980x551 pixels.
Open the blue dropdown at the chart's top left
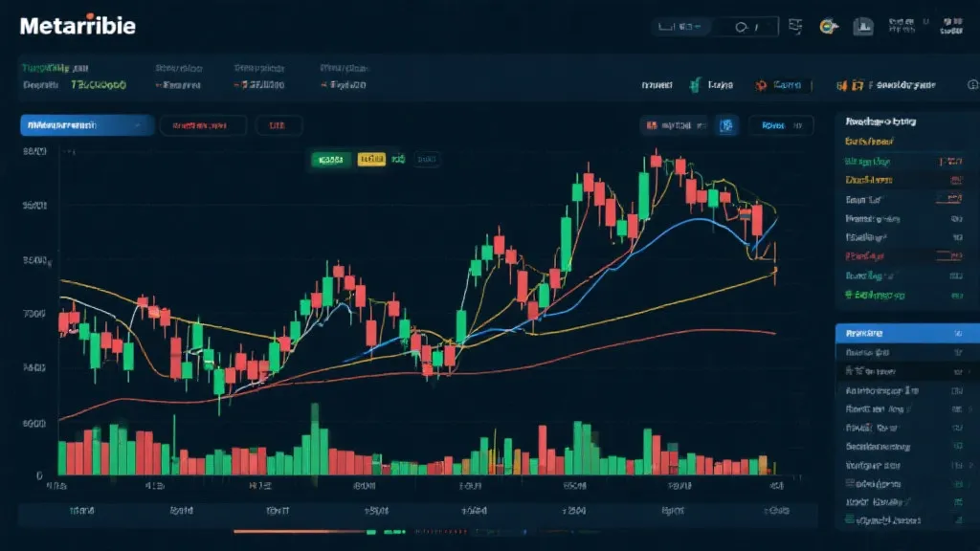click(87, 125)
